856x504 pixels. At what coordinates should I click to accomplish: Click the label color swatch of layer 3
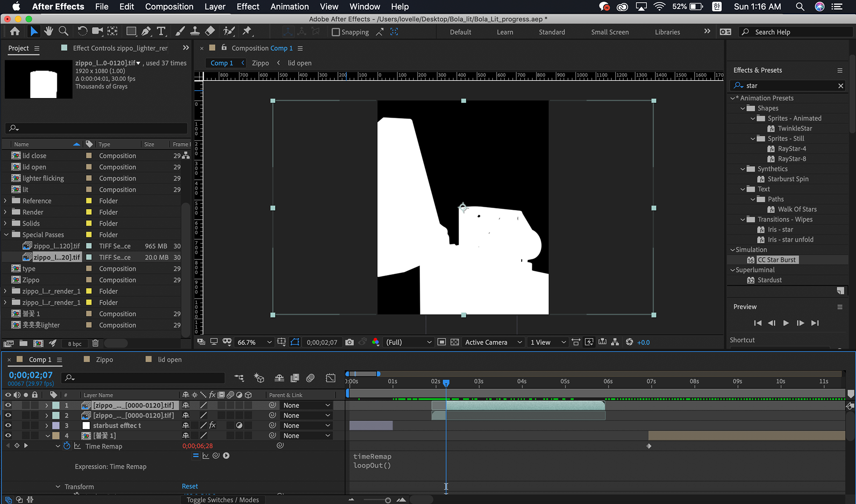(x=56, y=426)
